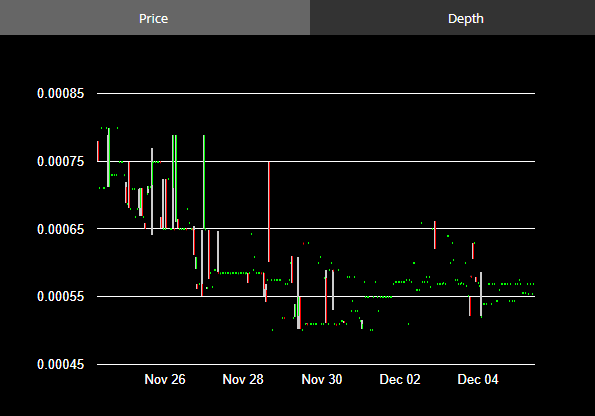Click the tall red candlestick reaching 0.00075
595x416 pixels.
pos(269,212)
